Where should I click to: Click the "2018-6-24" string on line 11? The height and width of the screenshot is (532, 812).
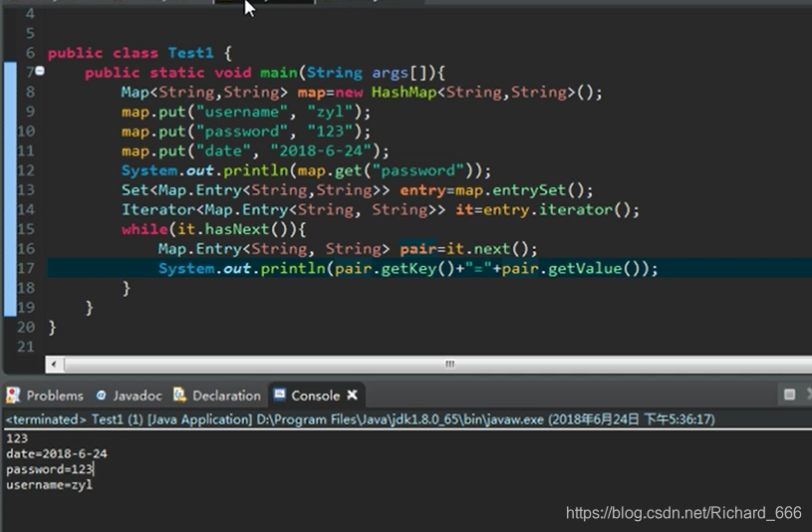coord(321,150)
